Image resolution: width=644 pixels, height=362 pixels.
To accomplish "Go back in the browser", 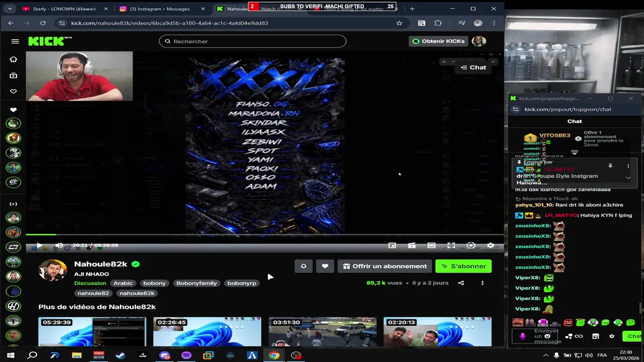I will pyautogui.click(x=11, y=23).
